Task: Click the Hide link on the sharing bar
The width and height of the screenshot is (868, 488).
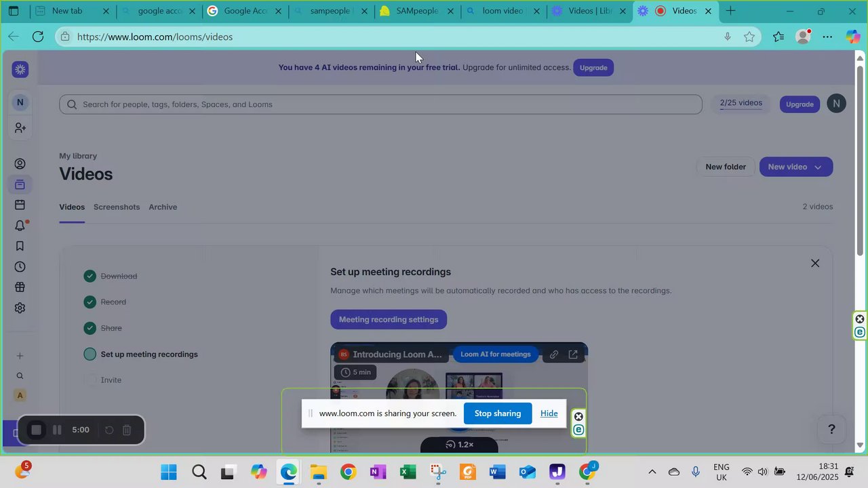Action: tap(549, 413)
